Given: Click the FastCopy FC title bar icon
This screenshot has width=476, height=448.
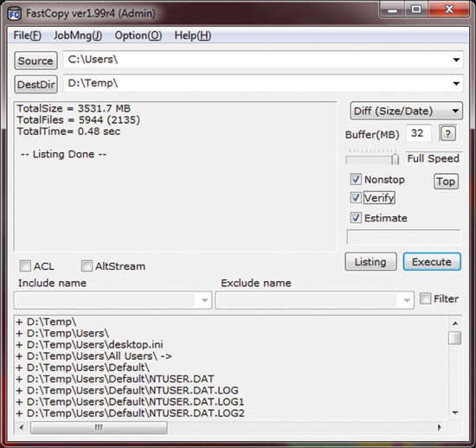Looking at the screenshot, I should [14, 14].
